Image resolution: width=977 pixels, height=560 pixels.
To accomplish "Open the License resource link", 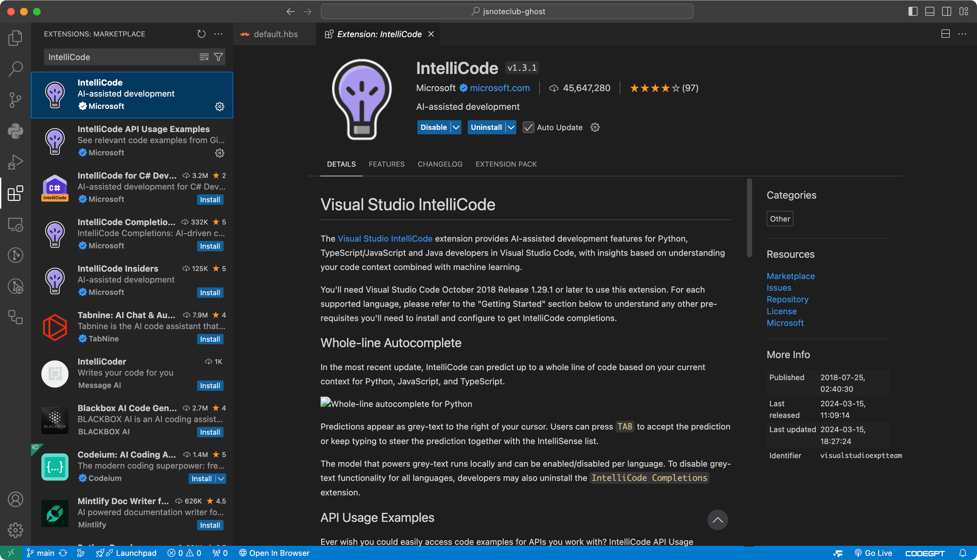I will (781, 311).
